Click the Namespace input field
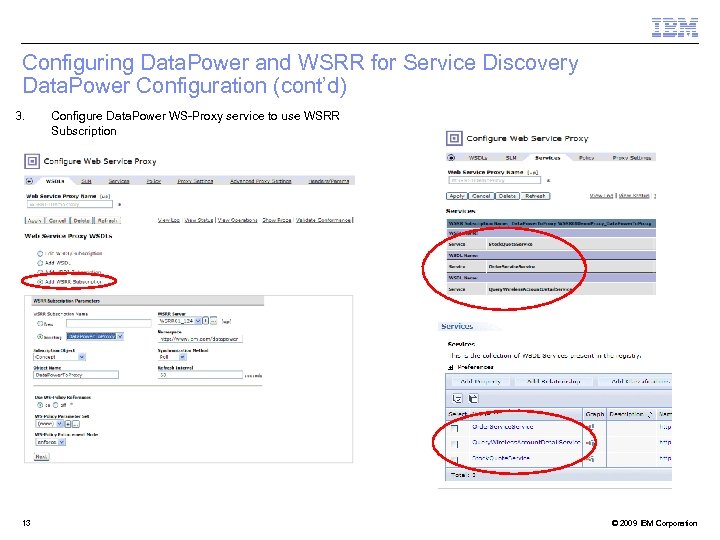The image size is (720, 540). click(200, 339)
